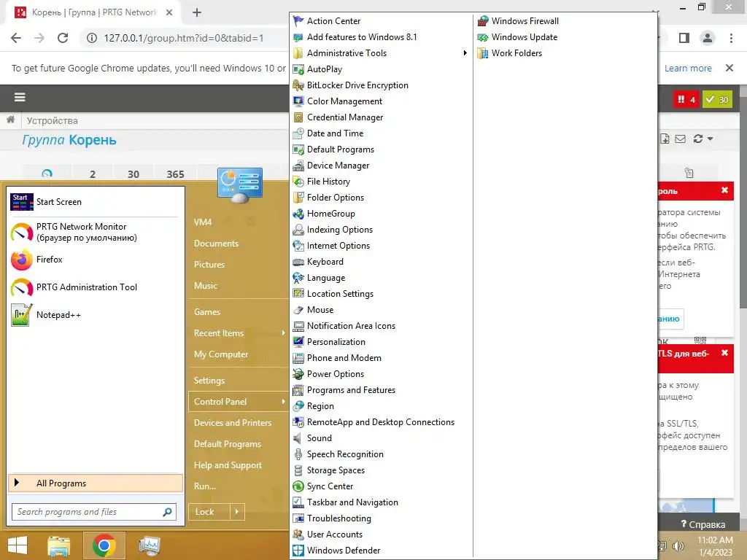Screen dimensions: 747x560
Task: Expand Control Panel submenu entry
Action: click(239, 402)
